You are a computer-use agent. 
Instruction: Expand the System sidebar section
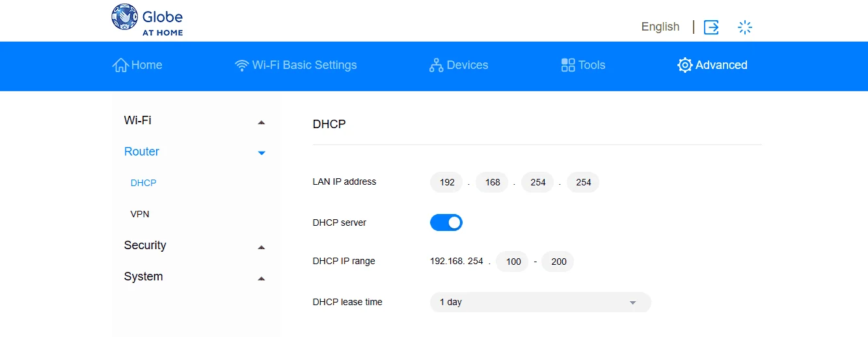coord(195,276)
